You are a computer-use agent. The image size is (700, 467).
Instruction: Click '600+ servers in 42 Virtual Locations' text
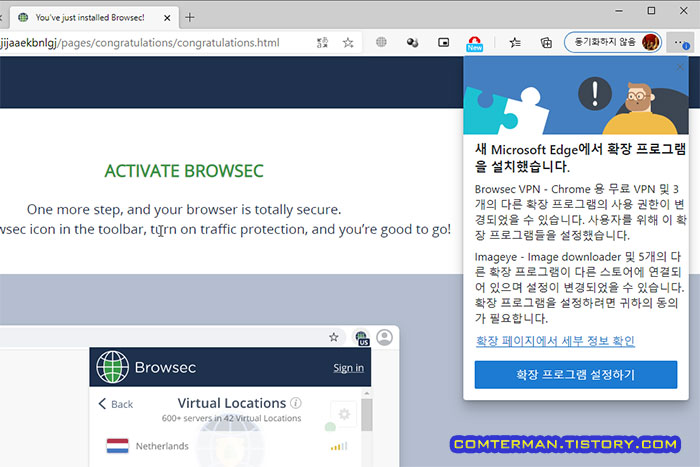pos(231,418)
